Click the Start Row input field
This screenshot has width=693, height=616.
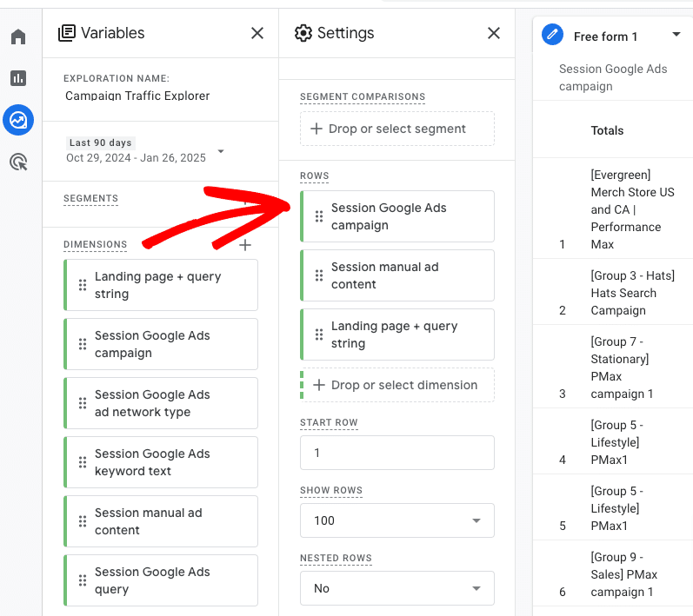pyautogui.click(x=396, y=453)
